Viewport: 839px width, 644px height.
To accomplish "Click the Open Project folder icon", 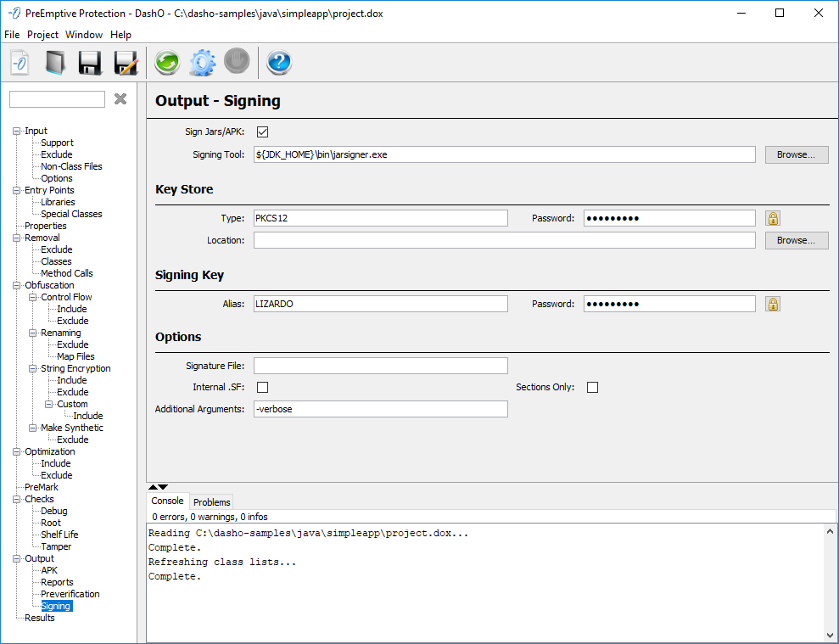I will coord(55,63).
